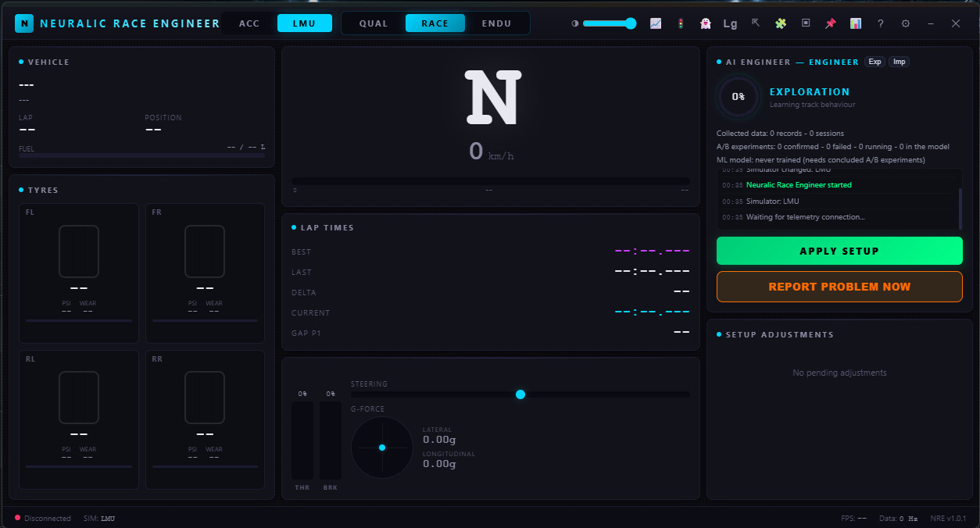Click the 0% exploration progress ring

(x=739, y=97)
